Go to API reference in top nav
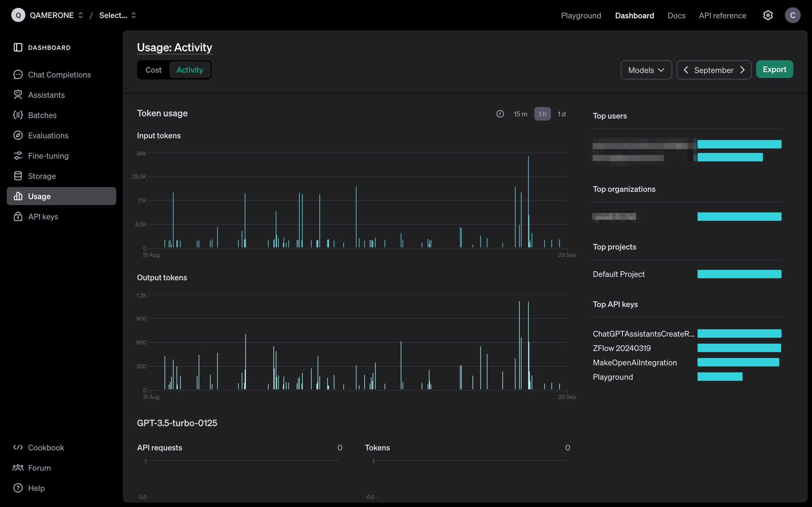 (x=722, y=15)
